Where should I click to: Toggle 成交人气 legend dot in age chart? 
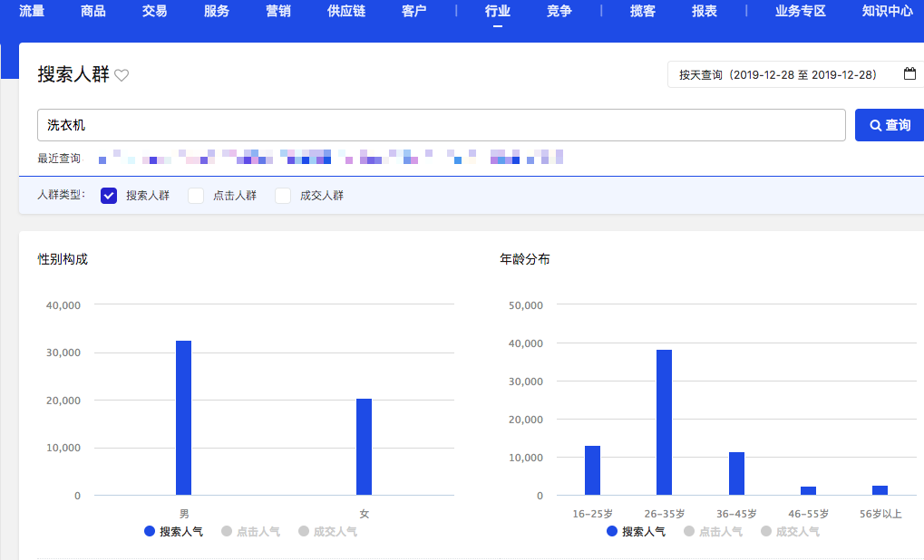pyautogui.click(x=766, y=532)
